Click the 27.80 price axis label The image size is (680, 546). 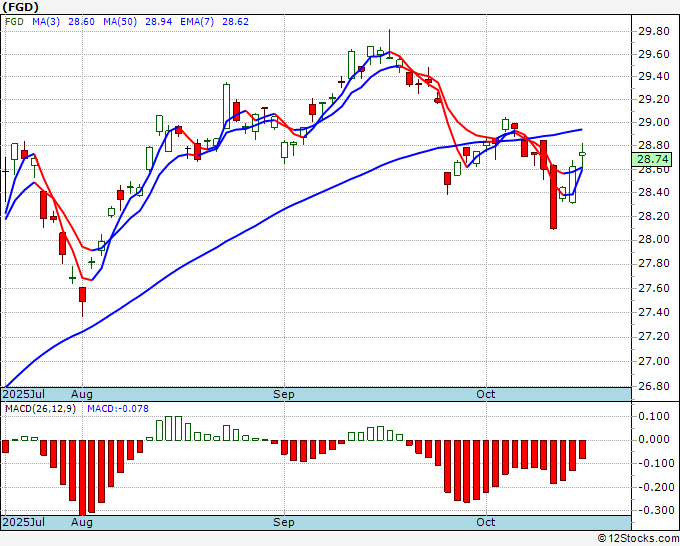click(654, 264)
